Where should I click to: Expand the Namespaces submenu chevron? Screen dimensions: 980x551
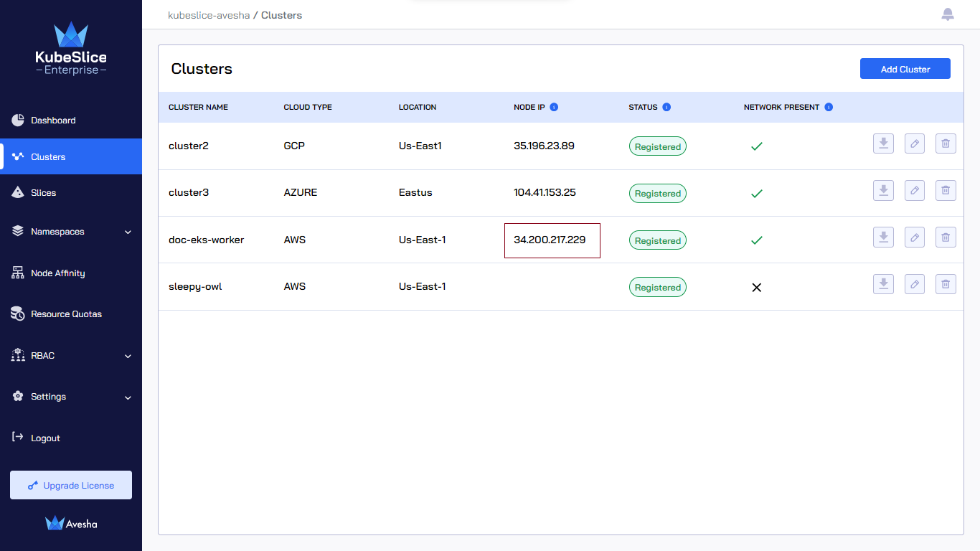click(x=128, y=232)
